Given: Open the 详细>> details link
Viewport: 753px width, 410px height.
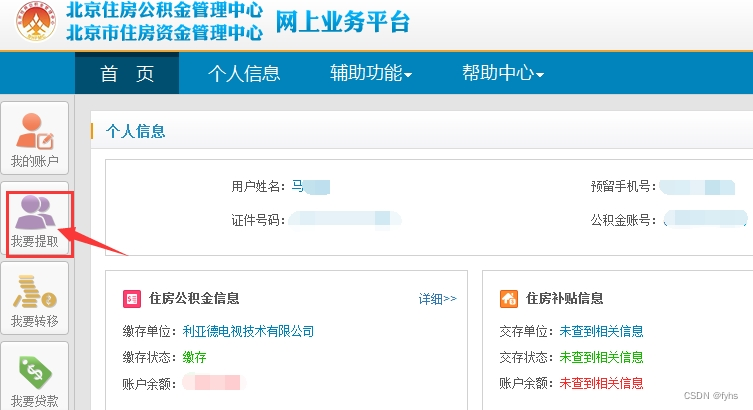Looking at the screenshot, I should click(437, 299).
